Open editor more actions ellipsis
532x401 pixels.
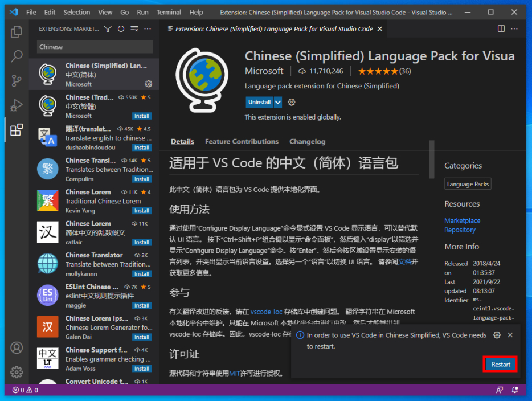coord(514,29)
